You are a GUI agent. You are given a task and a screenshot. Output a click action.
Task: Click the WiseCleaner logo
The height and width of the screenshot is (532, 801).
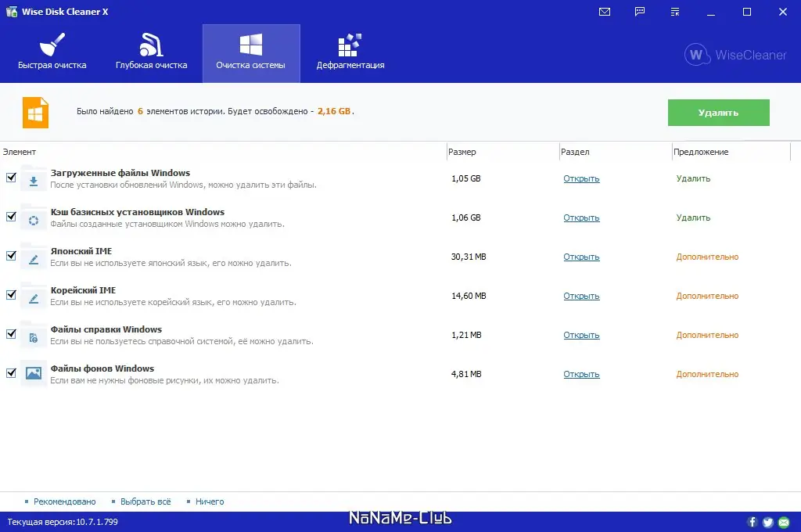click(735, 55)
